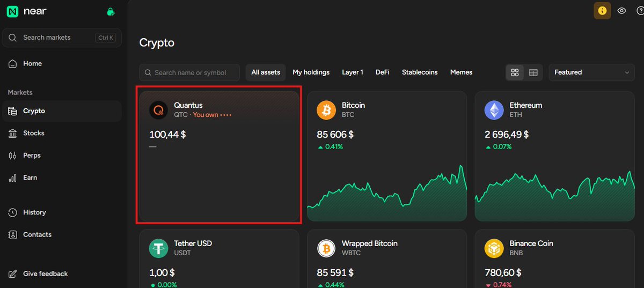Open the Quantus asset name
The width and height of the screenshot is (644, 288).
[188, 105]
